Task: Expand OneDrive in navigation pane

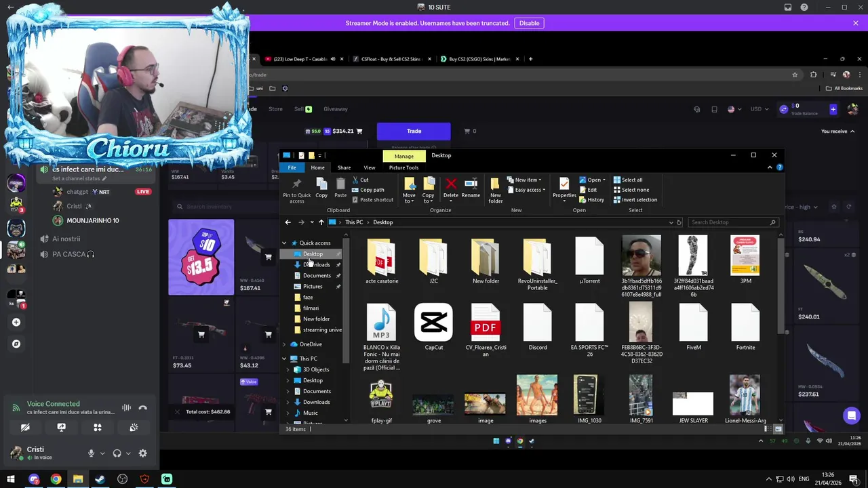Action: tap(285, 344)
